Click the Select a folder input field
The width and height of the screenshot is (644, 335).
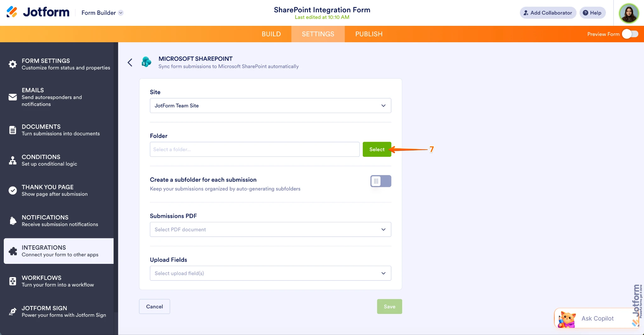click(x=255, y=149)
